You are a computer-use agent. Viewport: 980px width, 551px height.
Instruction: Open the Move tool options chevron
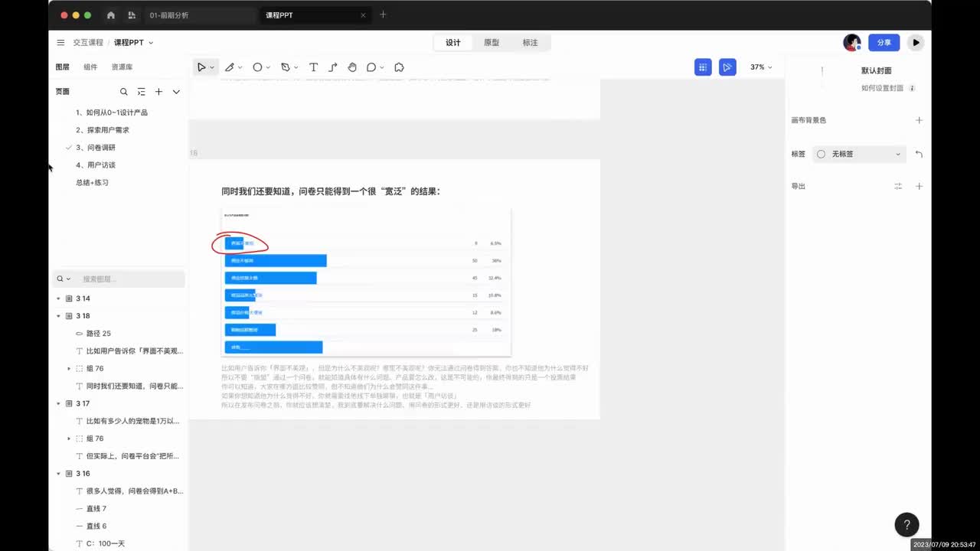(x=212, y=67)
